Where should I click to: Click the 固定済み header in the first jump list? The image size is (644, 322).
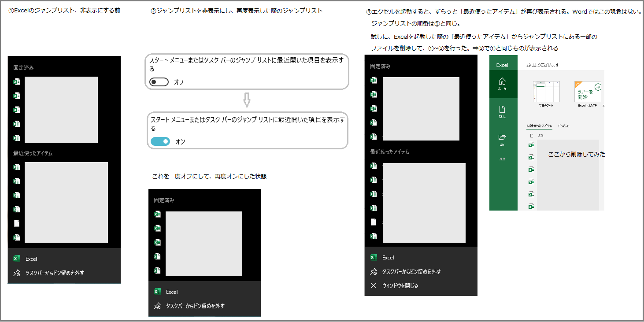[x=23, y=68]
